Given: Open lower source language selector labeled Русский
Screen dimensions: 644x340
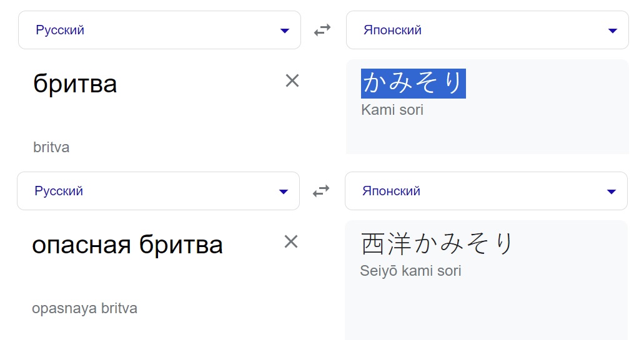Looking at the screenshot, I should [59, 191].
